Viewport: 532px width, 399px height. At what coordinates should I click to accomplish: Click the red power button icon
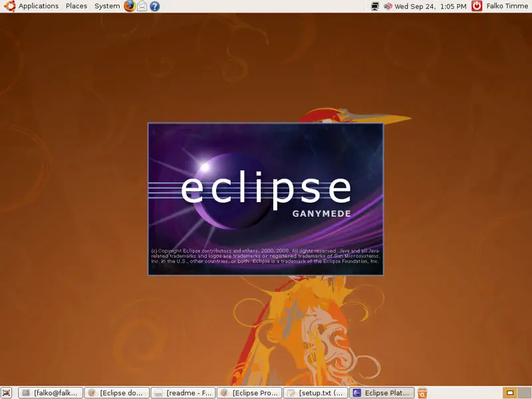[477, 6]
